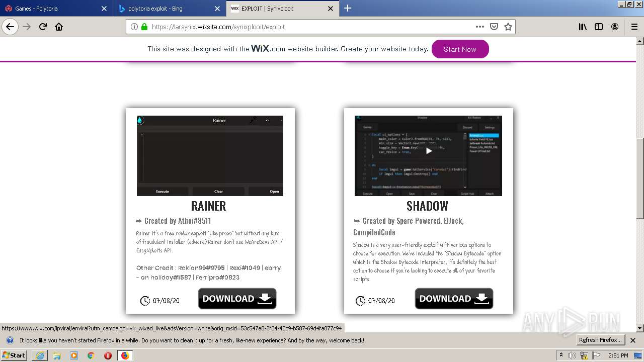Image resolution: width=644 pixels, height=362 pixels.
Task: Open Firefox account icon
Action: pyautogui.click(x=615, y=27)
